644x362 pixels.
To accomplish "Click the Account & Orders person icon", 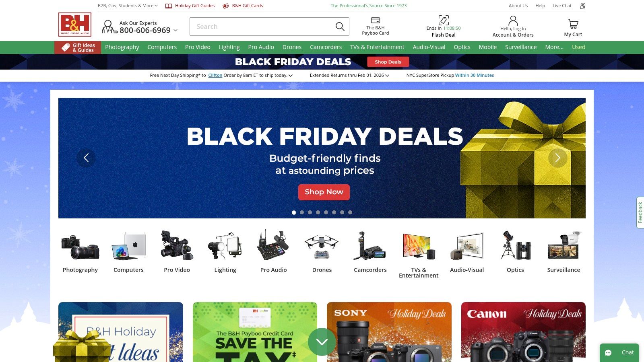I will [513, 21].
